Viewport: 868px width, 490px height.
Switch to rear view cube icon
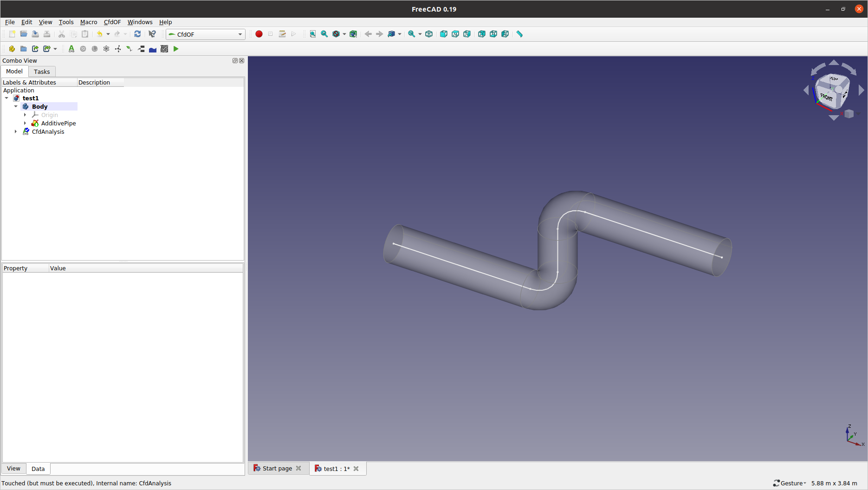click(x=482, y=34)
